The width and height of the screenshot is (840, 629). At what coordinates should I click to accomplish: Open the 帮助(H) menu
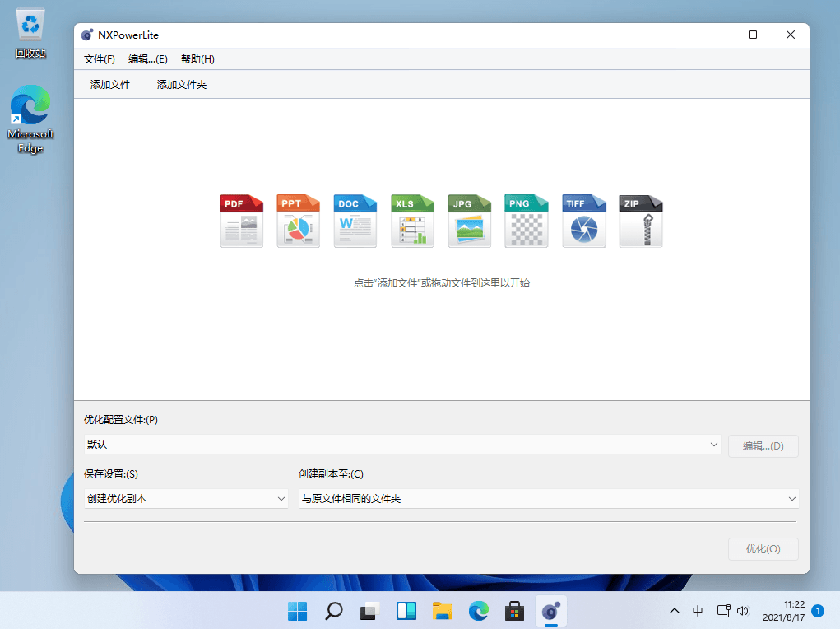click(197, 59)
